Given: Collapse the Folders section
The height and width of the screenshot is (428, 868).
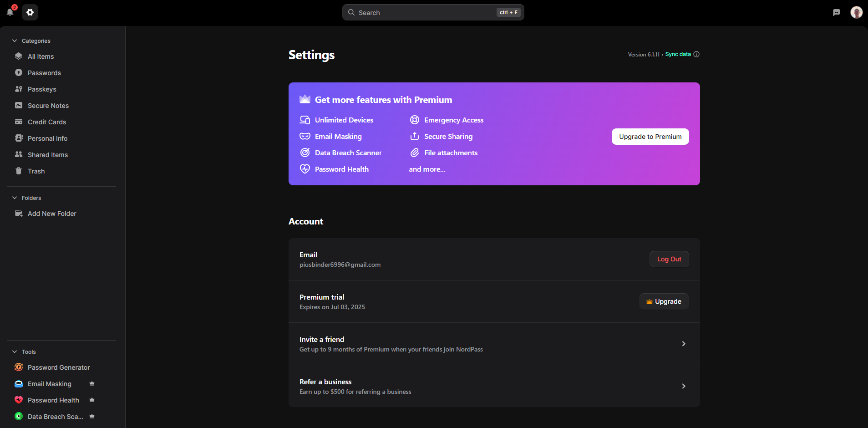Looking at the screenshot, I should (x=15, y=198).
